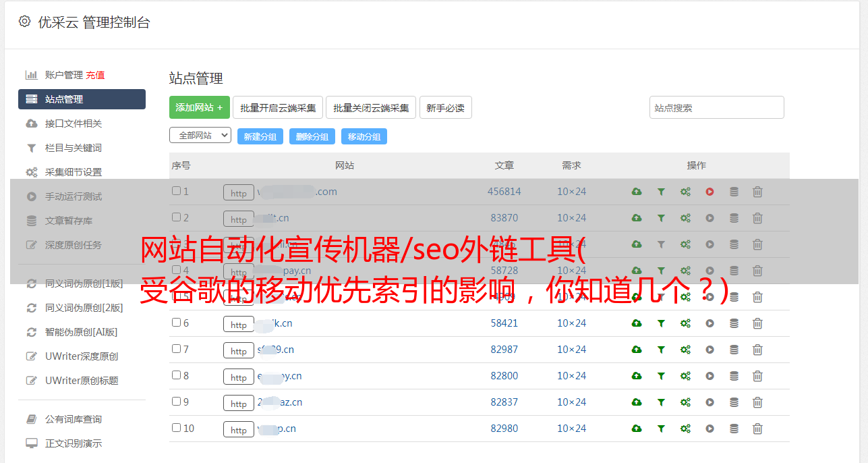The width and height of the screenshot is (868, 463).
Task: Click the 站点搜索 search field
Action: pos(717,107)
